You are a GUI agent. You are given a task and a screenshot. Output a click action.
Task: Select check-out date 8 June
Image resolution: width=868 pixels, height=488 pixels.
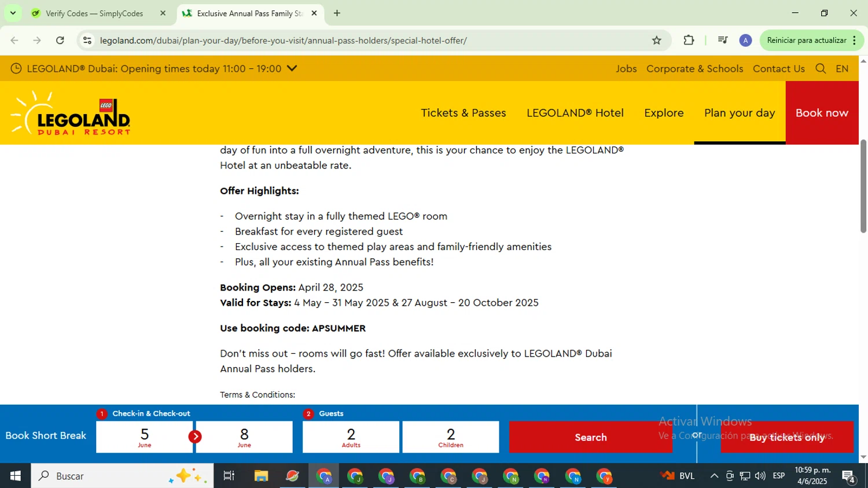(244, 437)
